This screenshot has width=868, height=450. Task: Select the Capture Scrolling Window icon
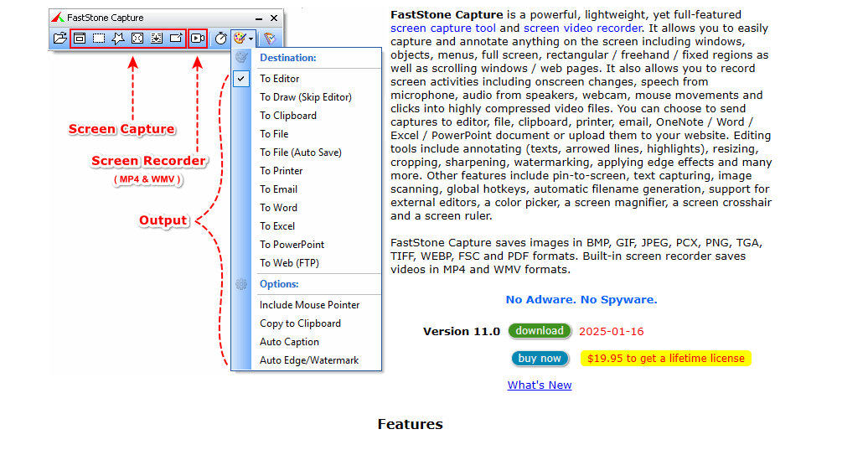point(157,39)
